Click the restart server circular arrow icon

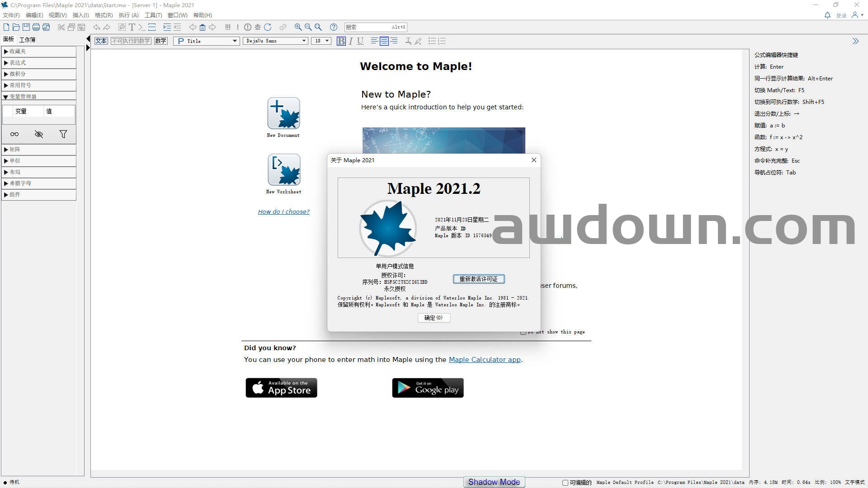pos(268,28)
